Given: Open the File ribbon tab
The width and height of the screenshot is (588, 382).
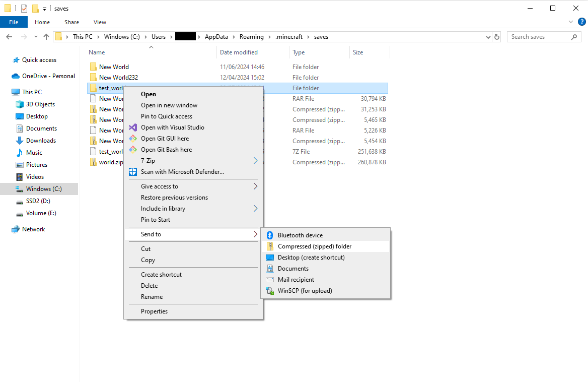Looking at the screenshot, I should coord(14,22).
